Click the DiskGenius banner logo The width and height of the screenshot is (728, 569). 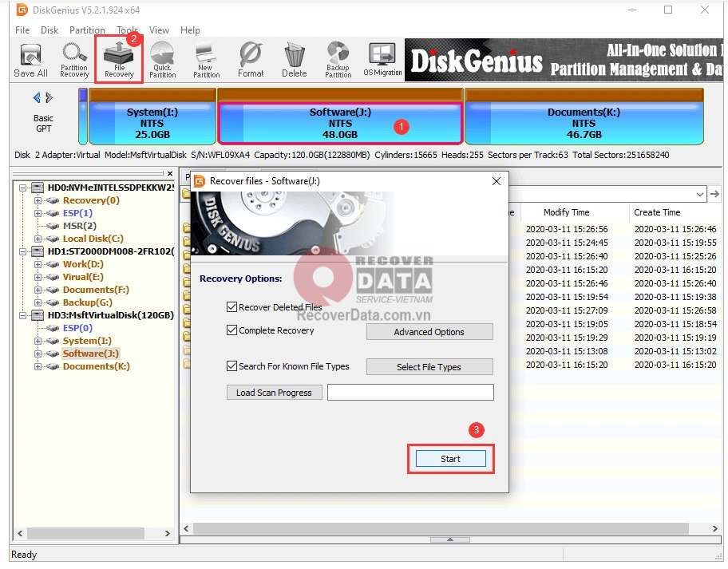click(x=477, y=61)
